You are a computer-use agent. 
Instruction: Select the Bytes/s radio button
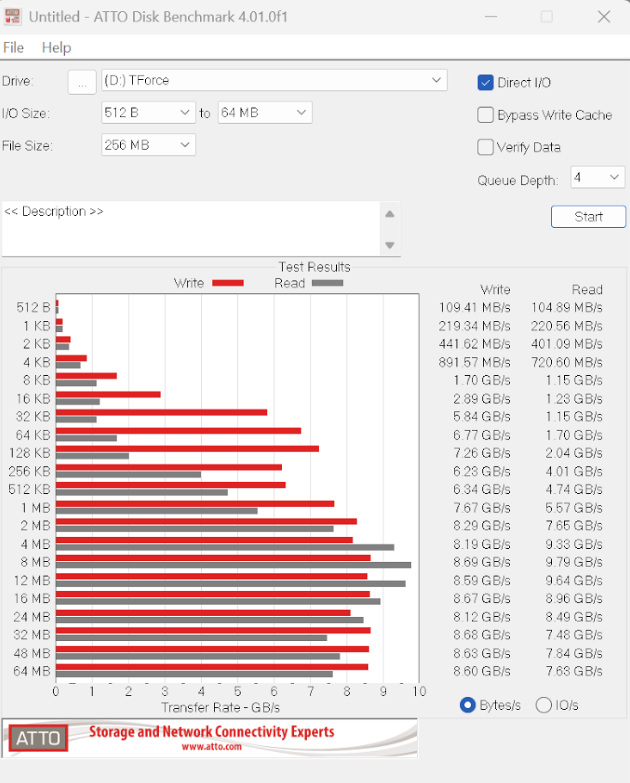pyautogui.click(x=468, y=705)
